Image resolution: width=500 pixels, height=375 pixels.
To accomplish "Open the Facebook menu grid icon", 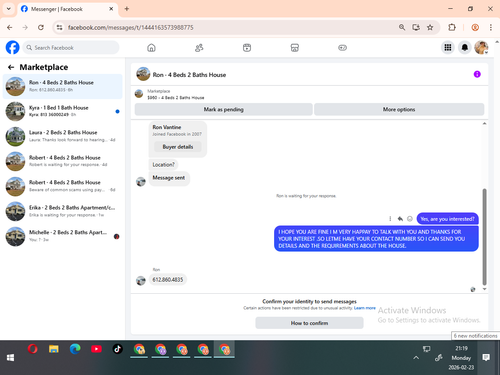I will 448,48.
